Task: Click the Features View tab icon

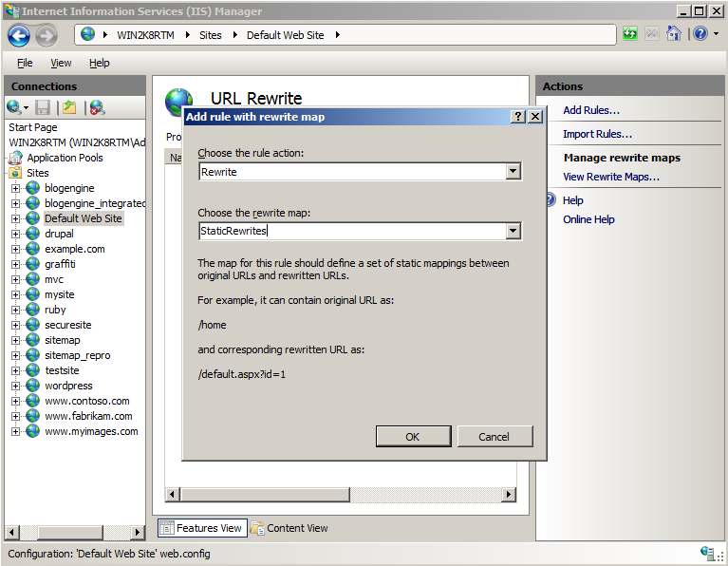Action: coord(167,528)
